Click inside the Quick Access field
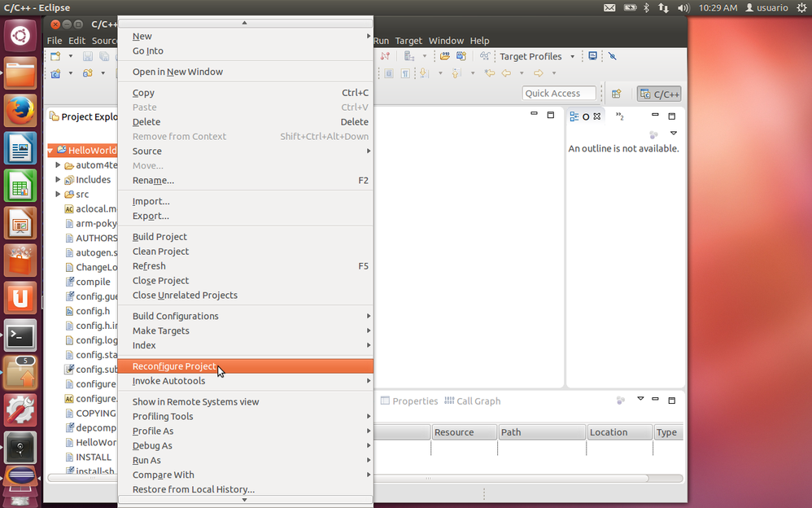This screenshot has width=812, height=508. (x=559, y=93)
